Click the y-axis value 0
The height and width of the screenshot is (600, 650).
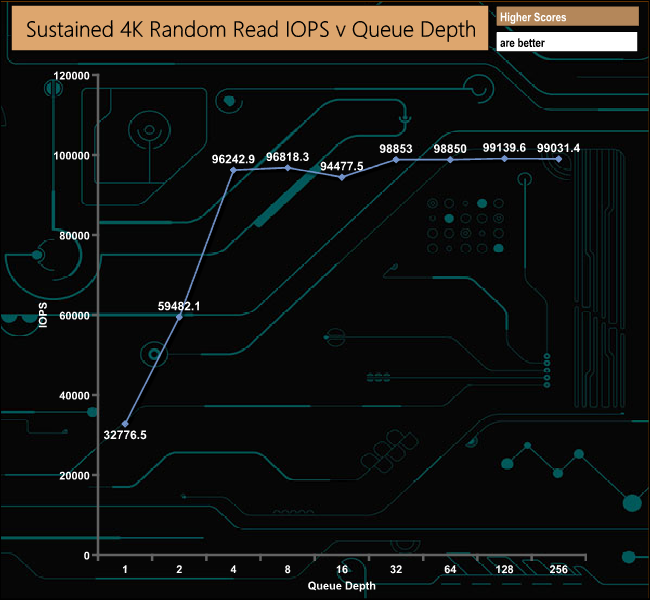tap(87, 556)
